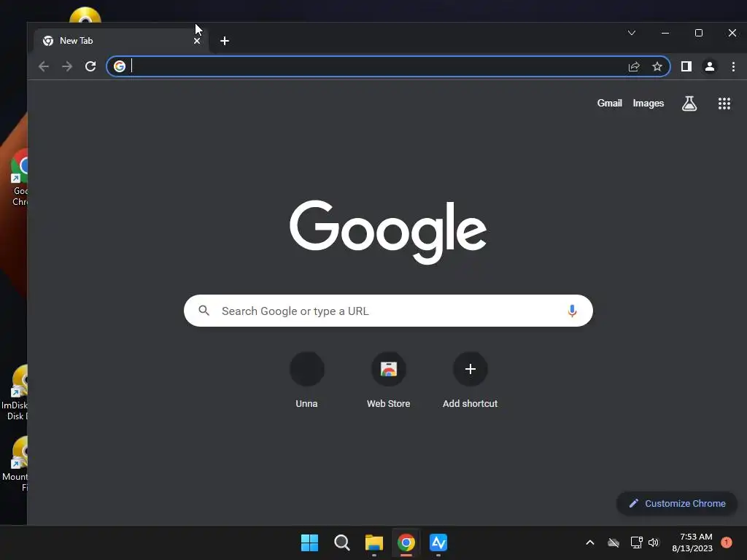Open the Google apps grid
The image size is (747, 560).
pos(724,104)
